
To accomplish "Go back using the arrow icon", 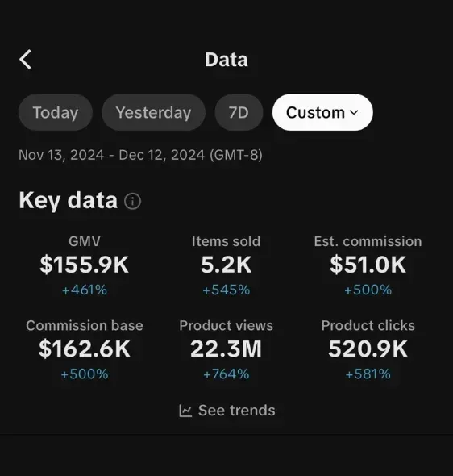I will pos(26,60).
